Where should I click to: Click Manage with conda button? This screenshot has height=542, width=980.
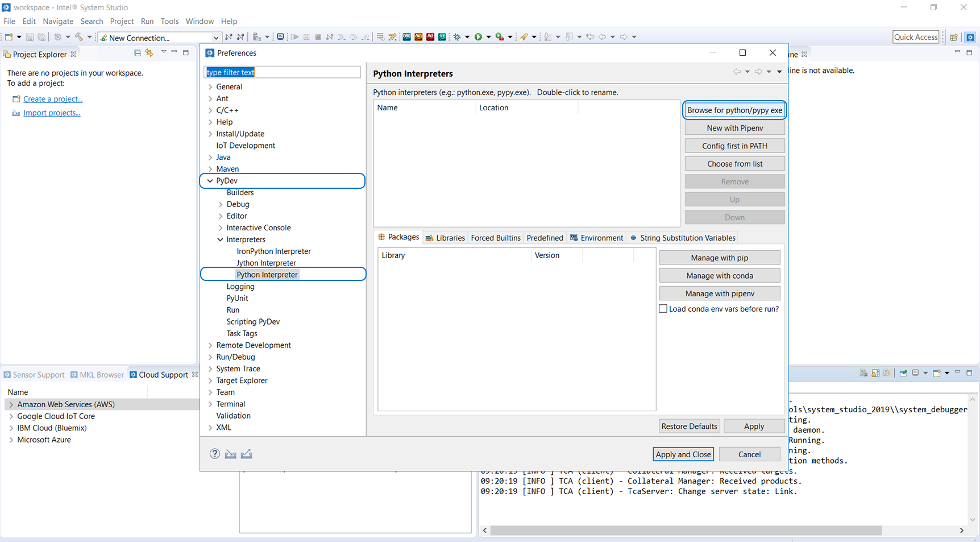pos(720,276)
